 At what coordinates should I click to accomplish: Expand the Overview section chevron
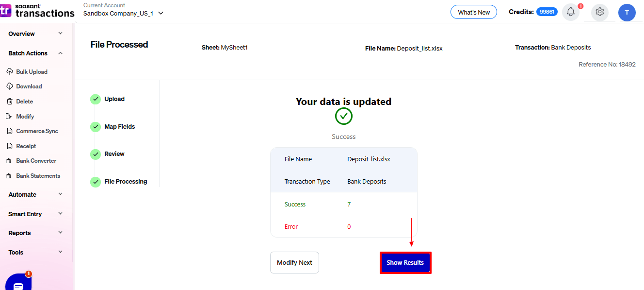tap(60, 34)
